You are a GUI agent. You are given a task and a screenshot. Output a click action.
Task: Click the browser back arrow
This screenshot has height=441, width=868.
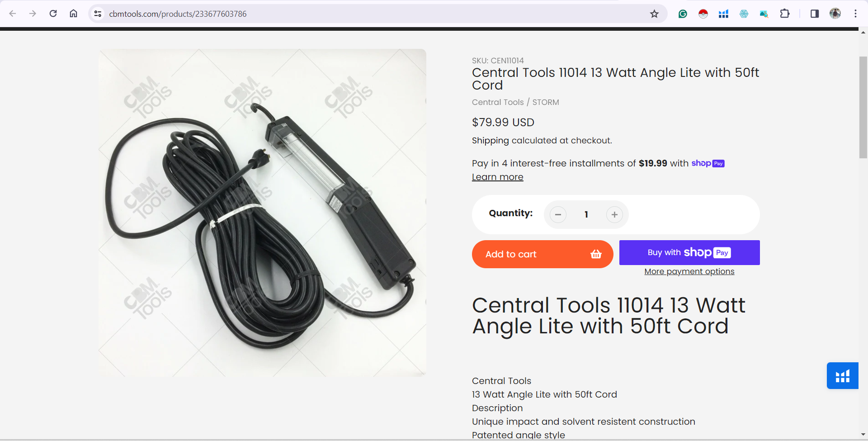click(13, 14)
